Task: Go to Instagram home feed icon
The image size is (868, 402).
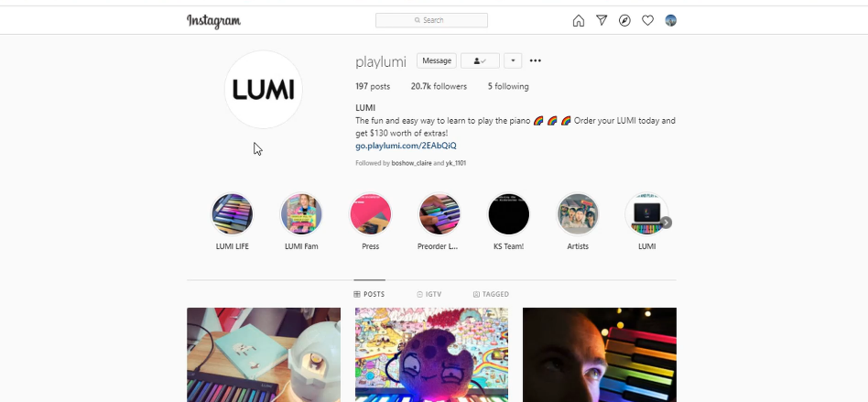Action: click(578, 20)
